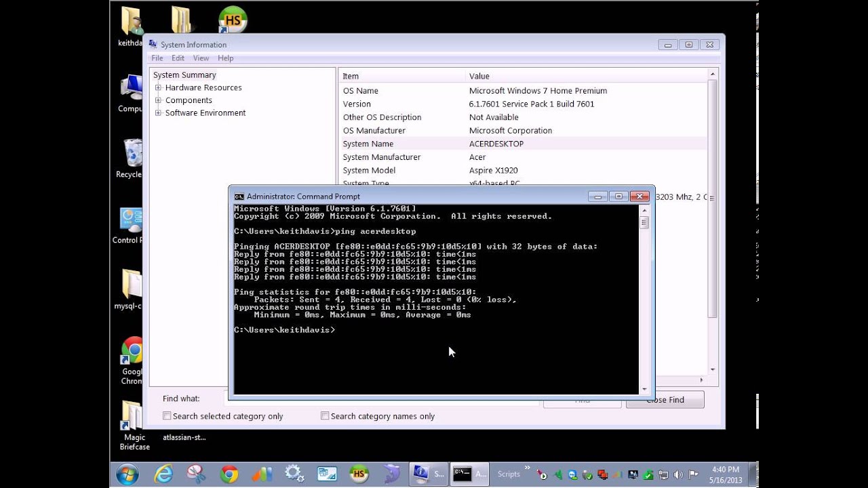Open the blue window app in taskbar
Viewport: 868px width, 488px height.
tap(328, 474)
